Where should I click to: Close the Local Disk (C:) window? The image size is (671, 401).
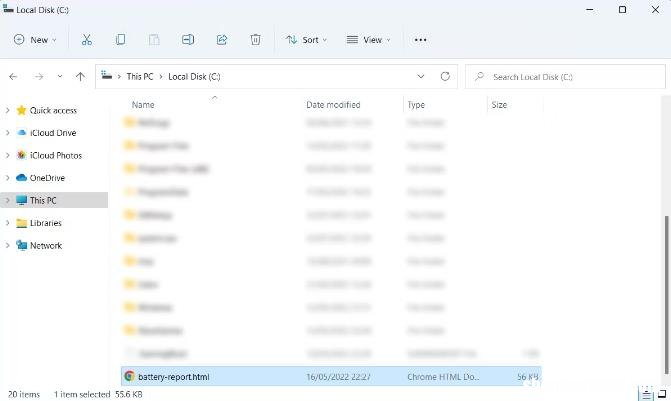tap(655, 9)
